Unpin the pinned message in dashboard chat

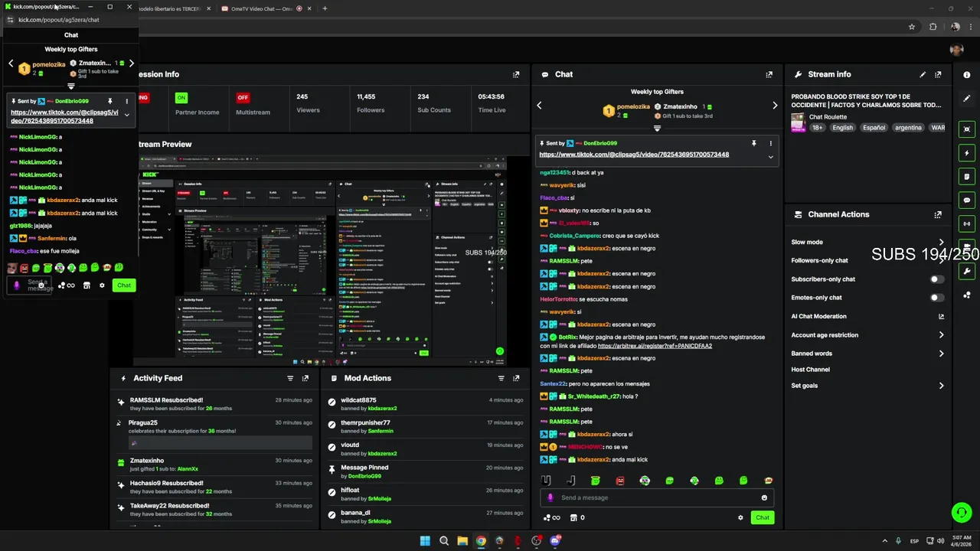click(x=753, y=143)
